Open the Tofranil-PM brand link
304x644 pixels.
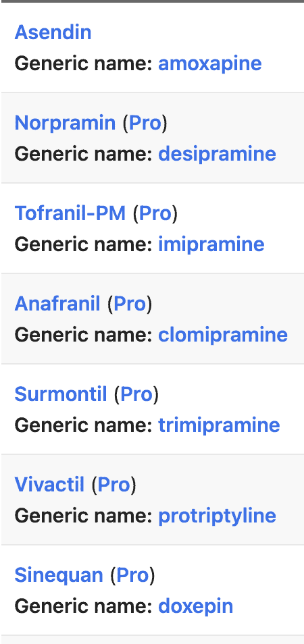[70, 213]
